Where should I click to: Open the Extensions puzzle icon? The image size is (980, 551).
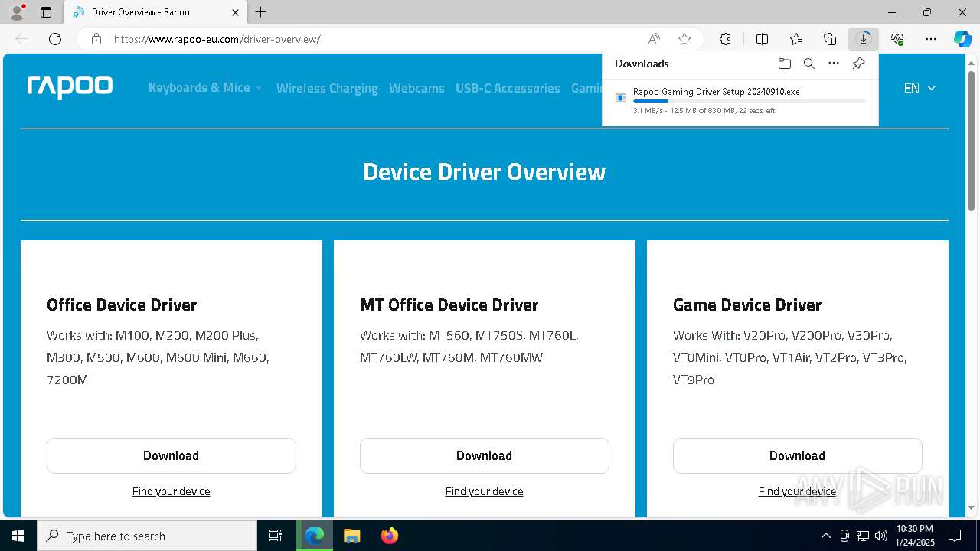725,39
